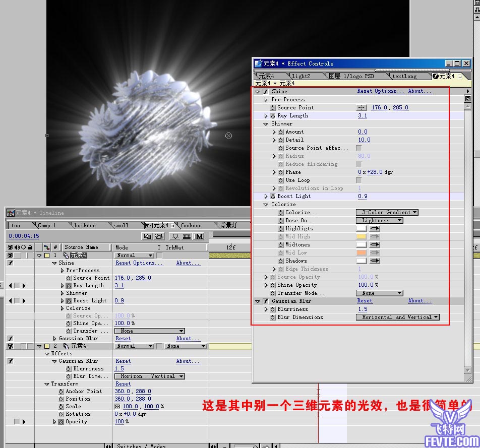Go to next Boost Light keyframe in Timeline
Viewport: 480px width, 448px height.
coord(24,301)
